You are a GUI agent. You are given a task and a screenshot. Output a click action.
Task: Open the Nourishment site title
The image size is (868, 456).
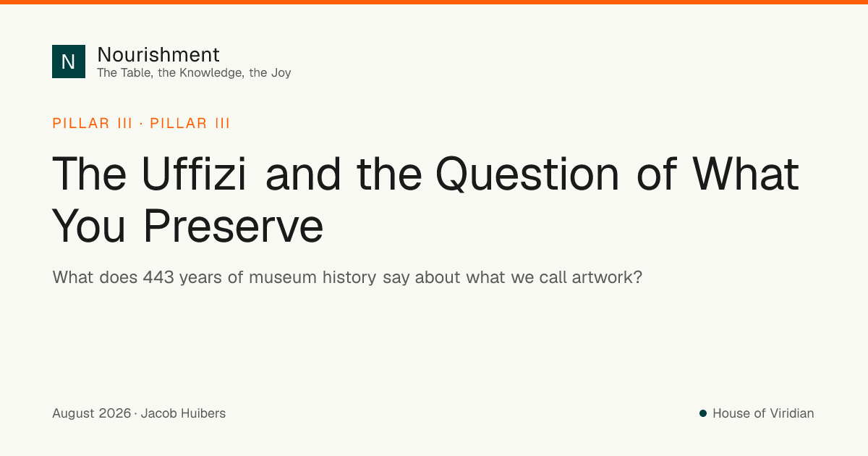tap(158, 54)
